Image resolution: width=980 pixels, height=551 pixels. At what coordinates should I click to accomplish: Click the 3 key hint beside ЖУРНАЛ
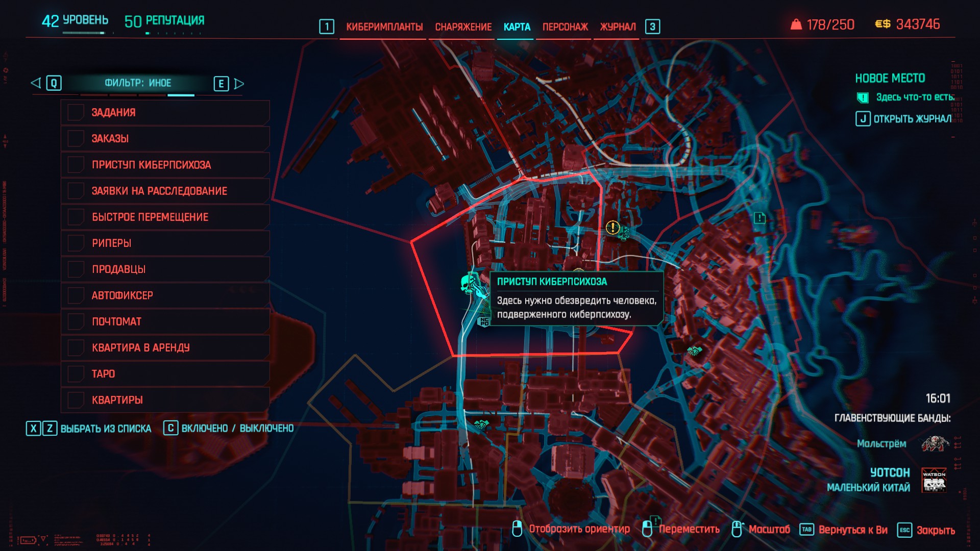coord(652,27)
